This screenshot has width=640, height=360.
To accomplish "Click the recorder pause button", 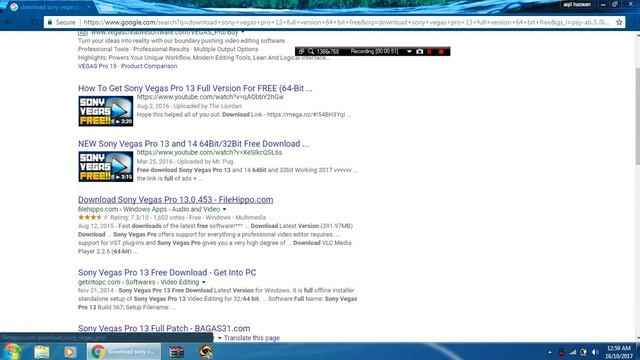I will [x=430, y=51].
